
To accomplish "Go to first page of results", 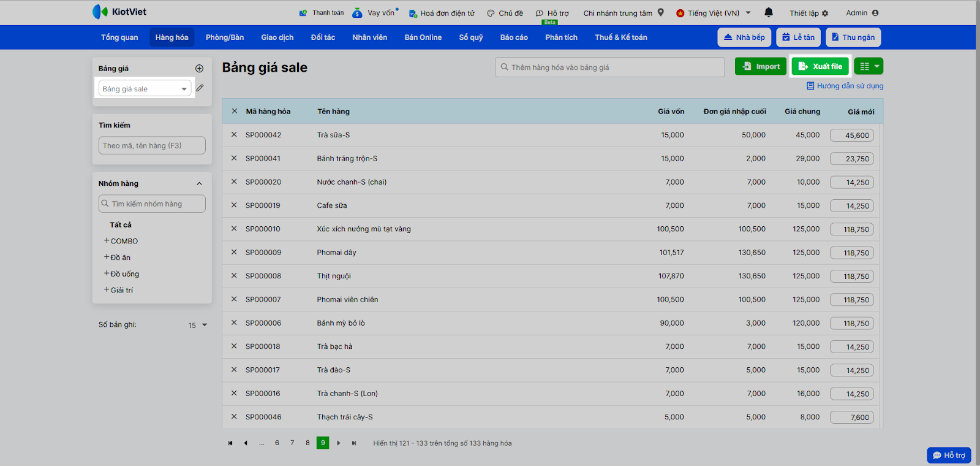I will pyautogui.click(x=230, y=443).
